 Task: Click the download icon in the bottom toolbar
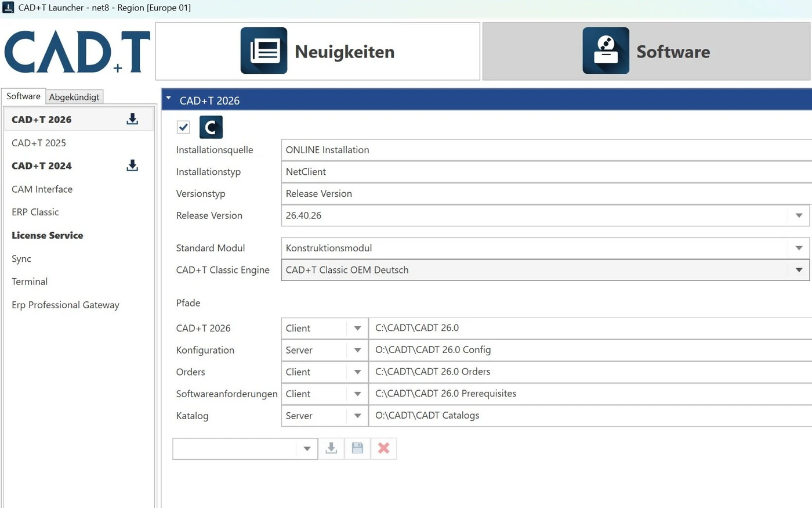click(331, 448)
